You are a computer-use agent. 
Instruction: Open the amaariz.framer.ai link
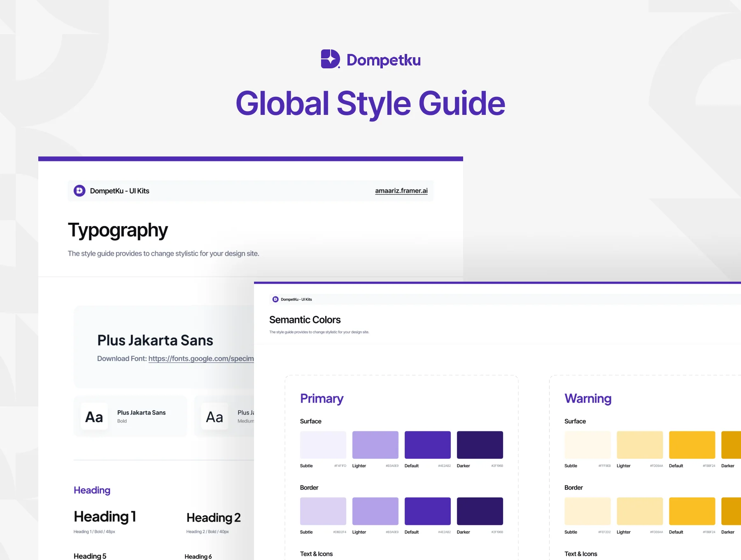pyautogui.click(x=401, y=191)
